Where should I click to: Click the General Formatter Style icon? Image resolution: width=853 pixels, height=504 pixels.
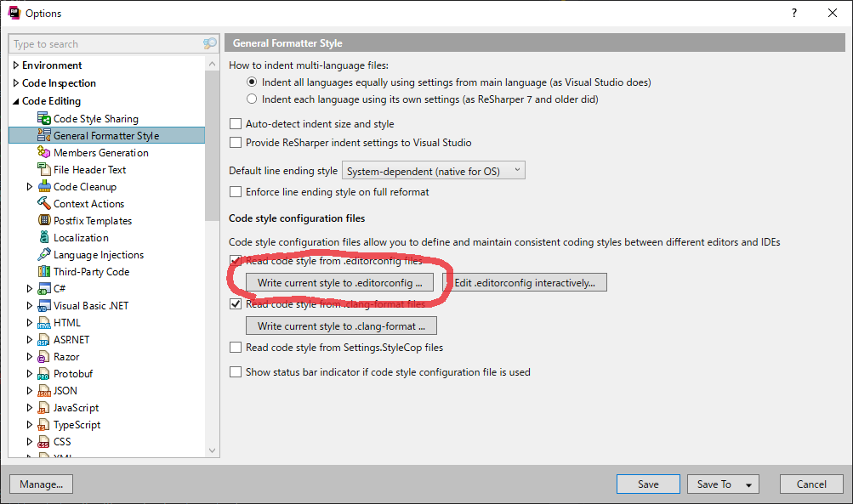(44, 135)
